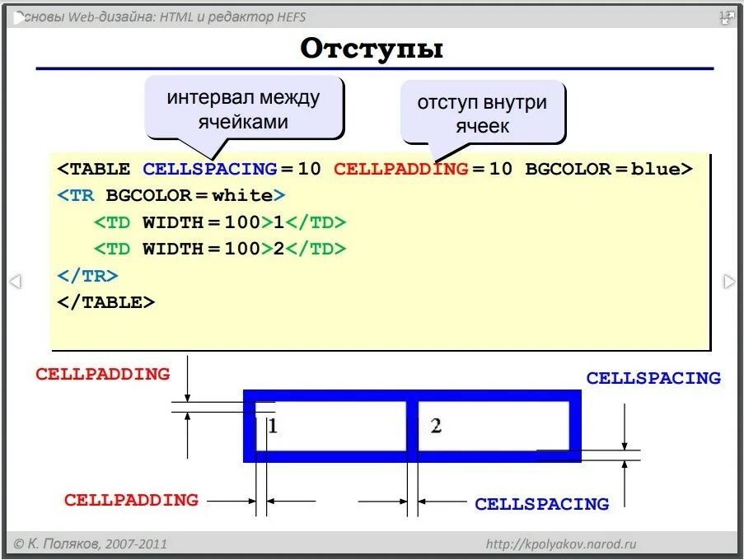Go to previous slide with left arrow

pos(16,281)
